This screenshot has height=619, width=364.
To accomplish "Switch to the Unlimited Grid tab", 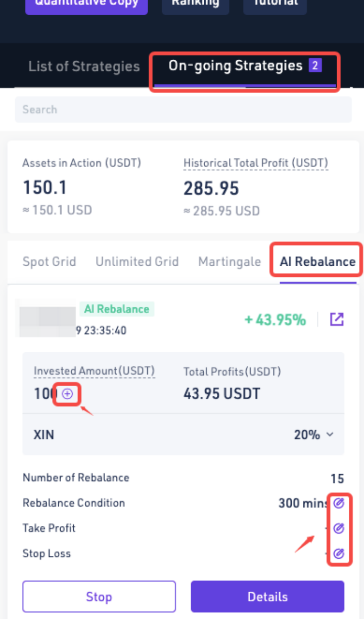I will click(137, 262).
